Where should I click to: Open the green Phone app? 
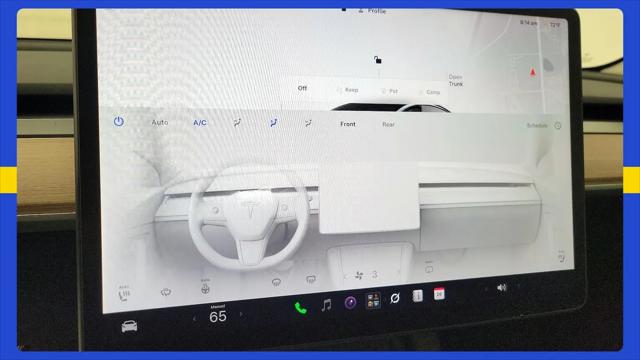(x=300, y=308)
